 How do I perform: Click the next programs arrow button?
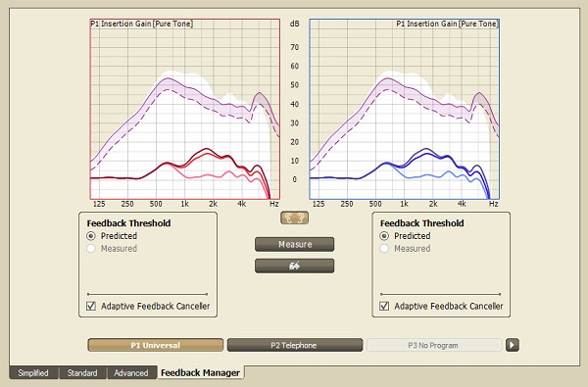coord(513,345)
